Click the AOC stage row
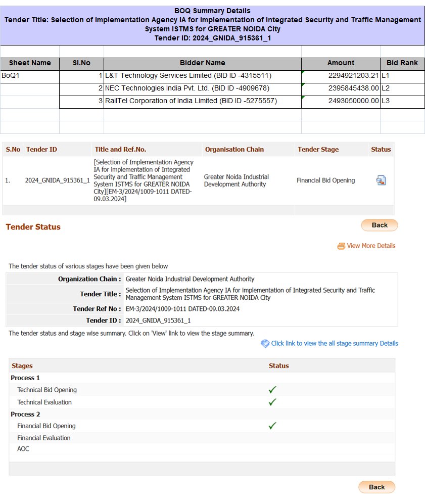This screenshot has height=504, width=425. coord(202,449)
